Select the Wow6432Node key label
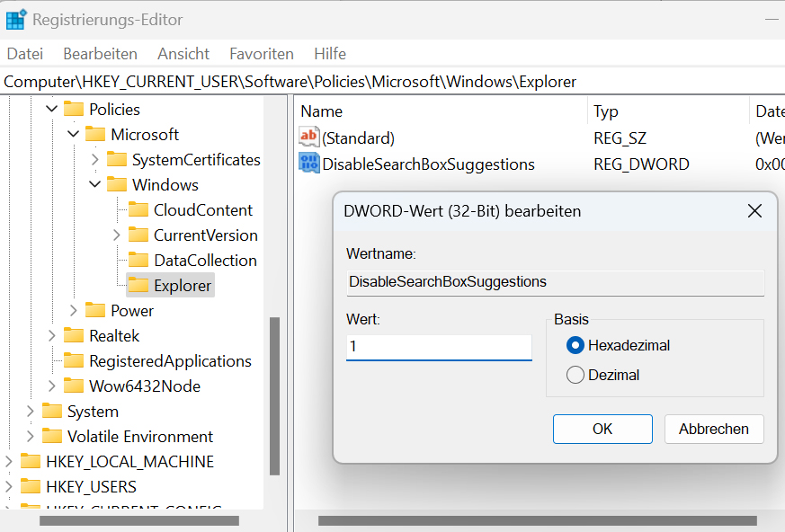Screen dimensions: 785x532 click(x=145, y=386)
